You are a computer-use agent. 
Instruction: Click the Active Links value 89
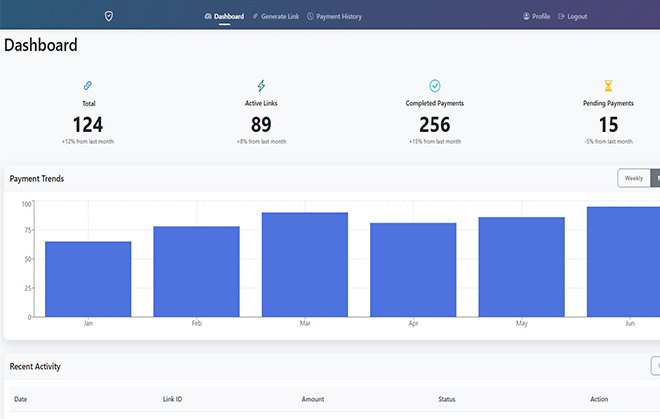click(x=261, y=125)
